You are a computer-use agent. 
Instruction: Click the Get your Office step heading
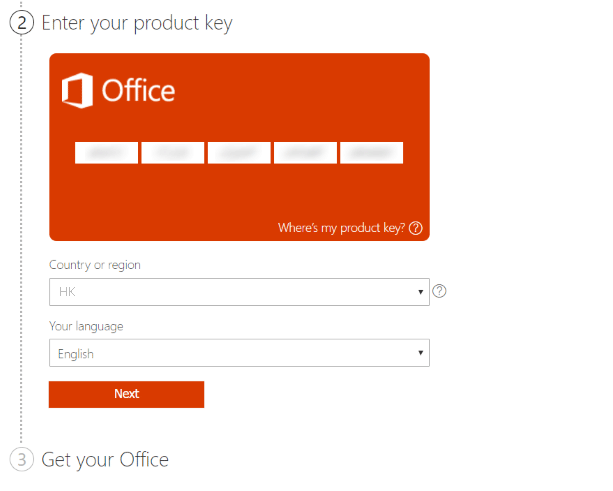point(105,460)
